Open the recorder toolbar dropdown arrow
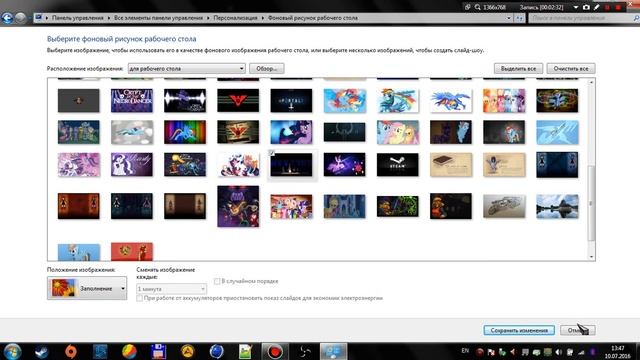 (x=576, y=7)
